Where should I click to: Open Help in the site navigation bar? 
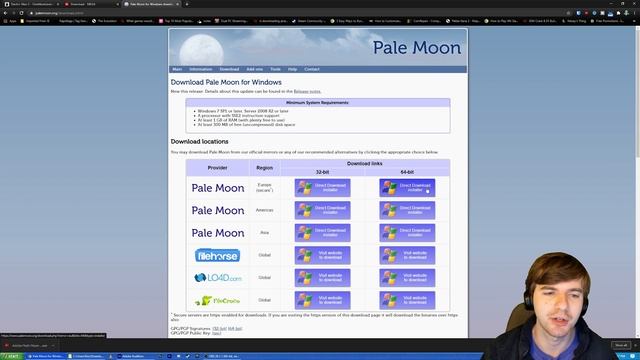292,69
